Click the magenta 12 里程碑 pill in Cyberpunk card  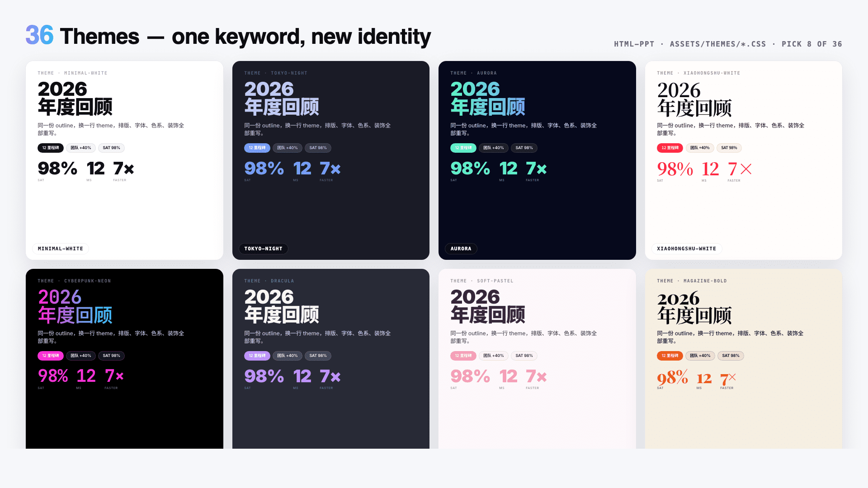[51, 356]
